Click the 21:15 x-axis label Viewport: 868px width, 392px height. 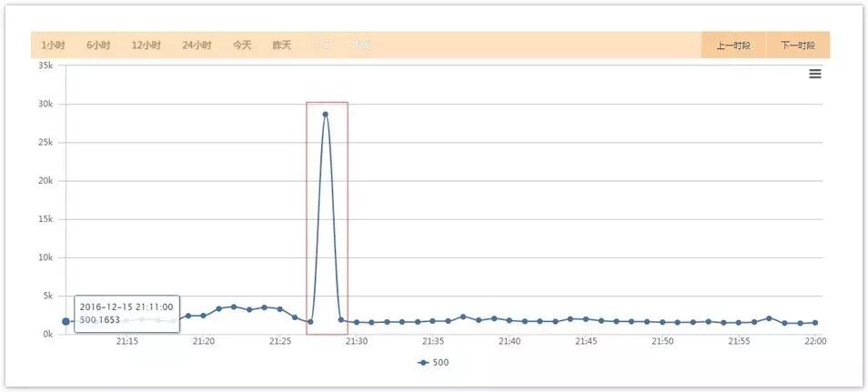pos(126,342)
